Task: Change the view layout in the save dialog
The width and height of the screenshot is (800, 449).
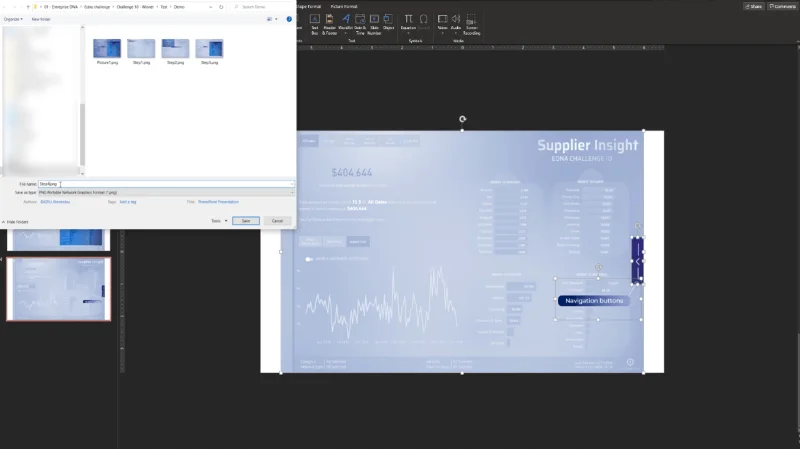Action: (269, 19)
